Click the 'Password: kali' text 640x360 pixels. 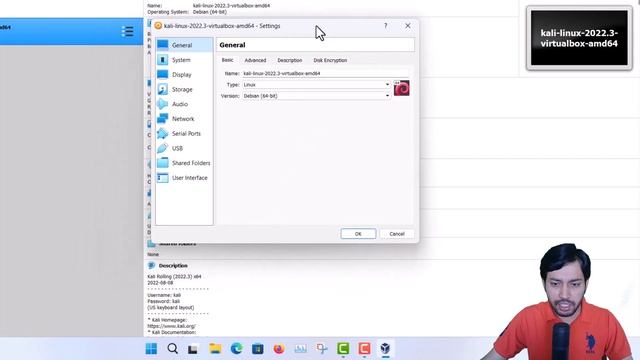pyautogui.click(x=164, y=301)
